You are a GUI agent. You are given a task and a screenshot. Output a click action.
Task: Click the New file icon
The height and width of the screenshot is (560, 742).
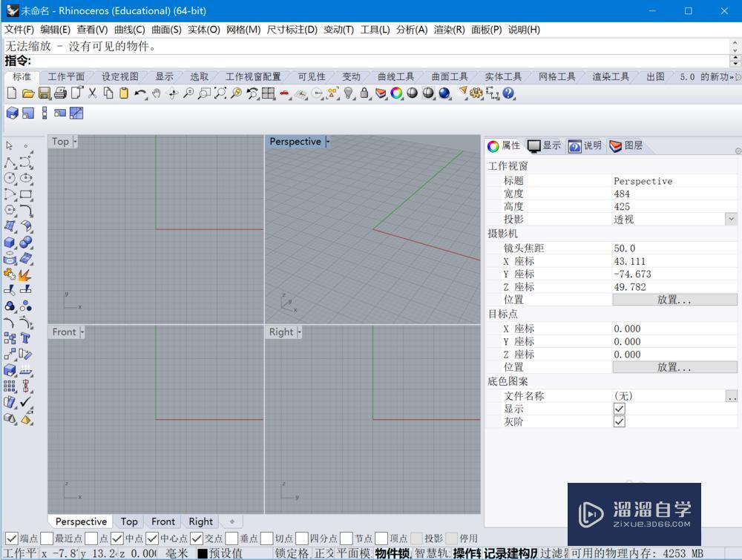tap(12, 93)
